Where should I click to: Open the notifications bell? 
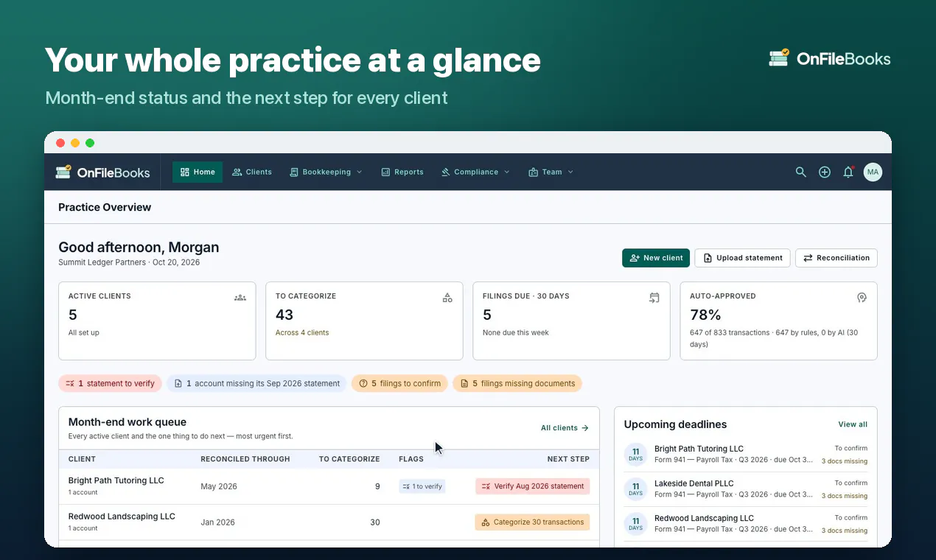pyautogui.click(x=848, y=172)
